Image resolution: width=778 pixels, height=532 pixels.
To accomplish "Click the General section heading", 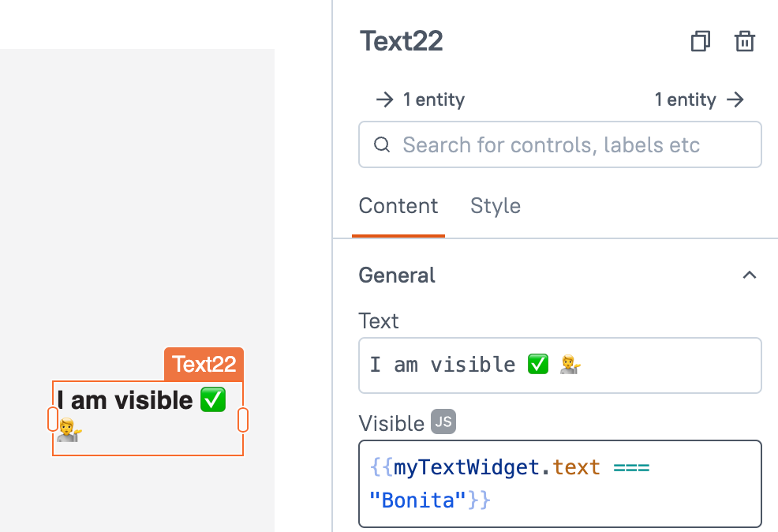I will 397,275.
